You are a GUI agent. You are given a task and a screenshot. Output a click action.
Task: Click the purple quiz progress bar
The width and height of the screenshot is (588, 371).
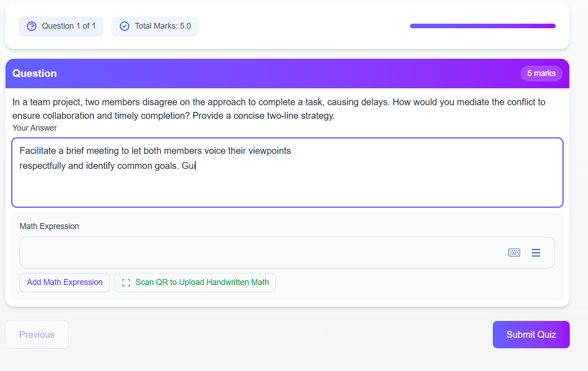(483, 26)
